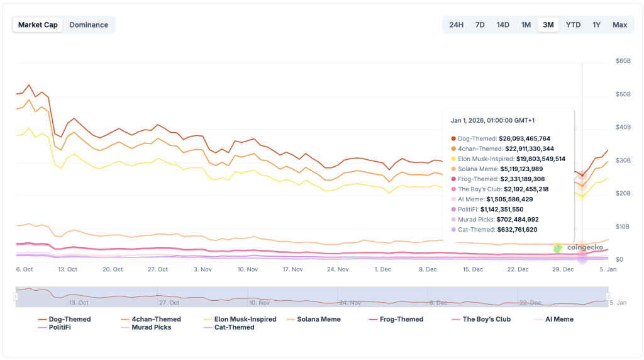The width and height of the screenshot is (644, 360).
Task: Show the Max time range
Action: click(x=619, y=25)
